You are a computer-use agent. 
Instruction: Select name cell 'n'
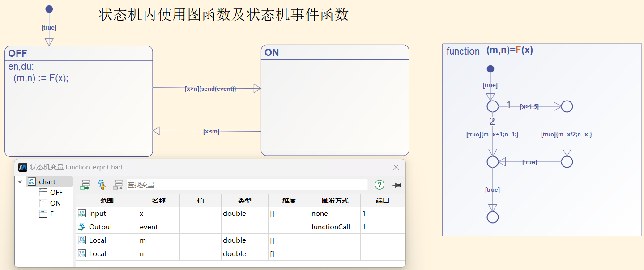[159, 254]
